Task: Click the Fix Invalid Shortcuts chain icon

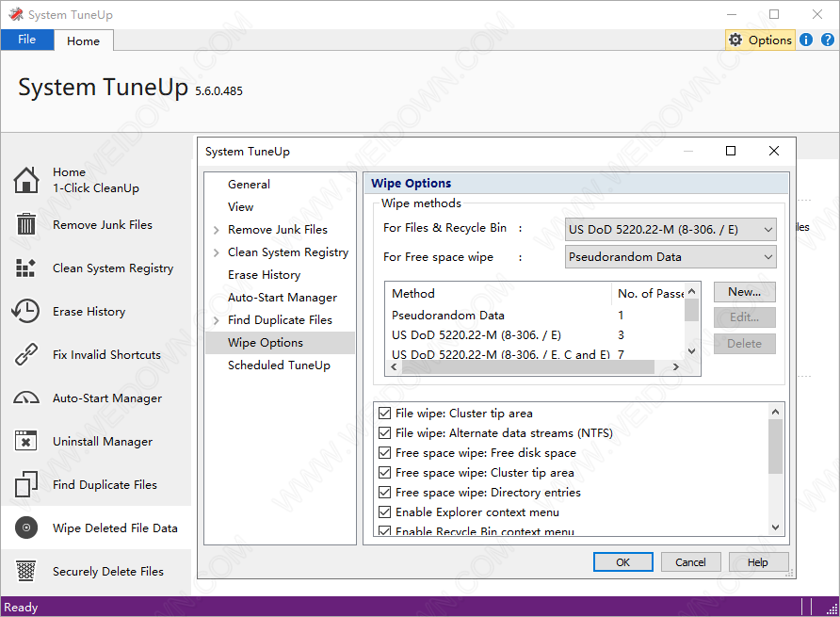Action: tap(25, 354)
